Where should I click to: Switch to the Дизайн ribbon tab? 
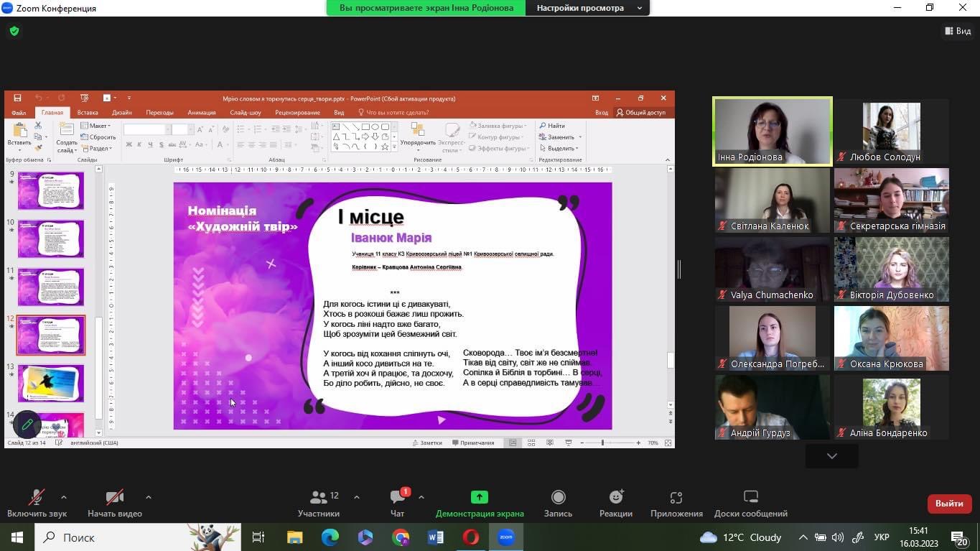coord(121,113)
